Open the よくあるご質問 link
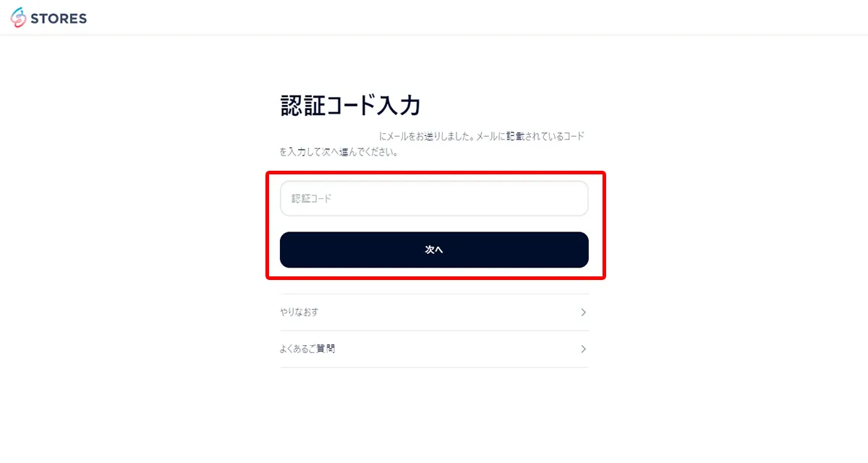 coord(307,349)
